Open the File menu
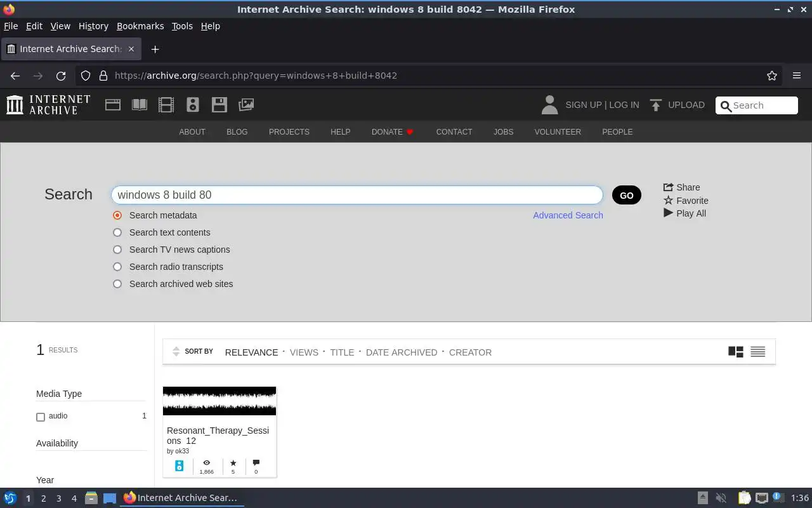The height and width of the screenshot is (508, 812). point(11,26)
